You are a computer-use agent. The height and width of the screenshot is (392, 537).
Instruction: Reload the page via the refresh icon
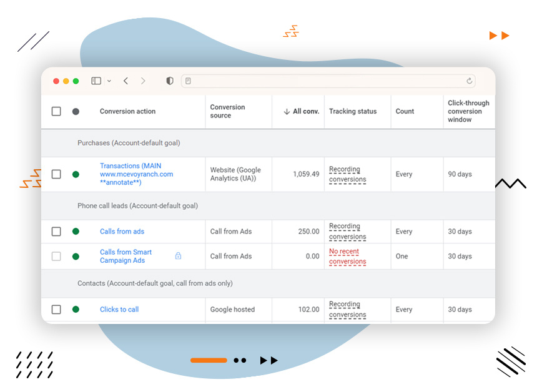(x=469, y=81)
